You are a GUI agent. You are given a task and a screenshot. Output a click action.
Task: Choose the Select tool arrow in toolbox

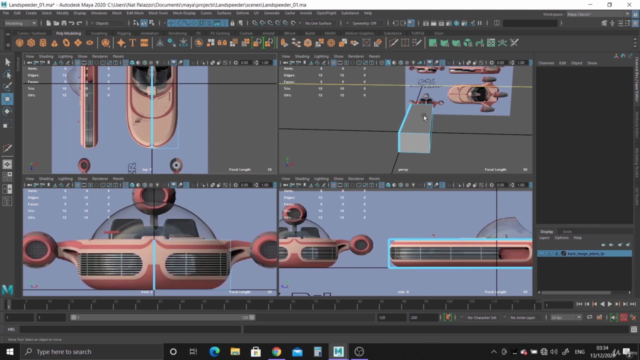pos(7,62)
